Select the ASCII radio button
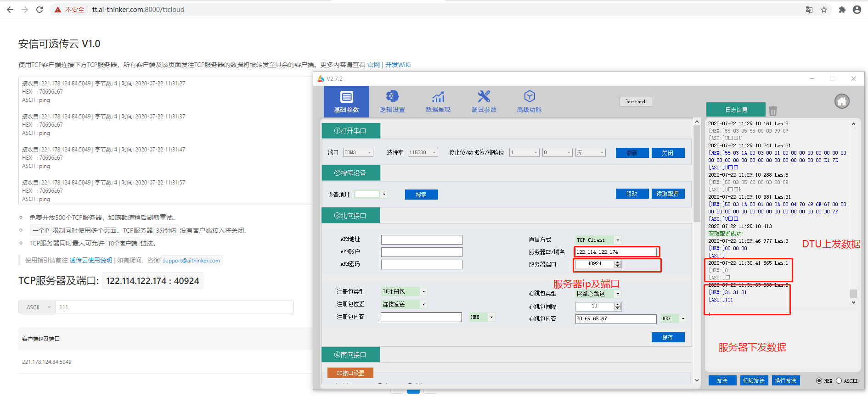The image size is (868, 407). [x=839, y=381]
